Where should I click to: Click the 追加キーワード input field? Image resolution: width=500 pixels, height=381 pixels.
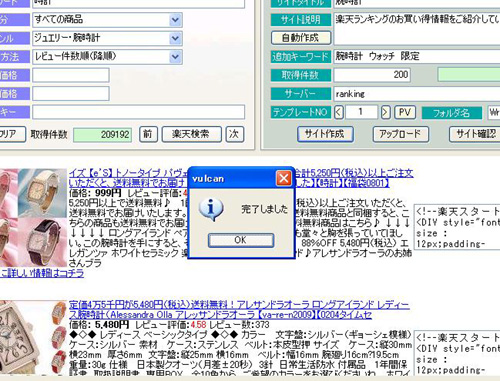point(417,56)
